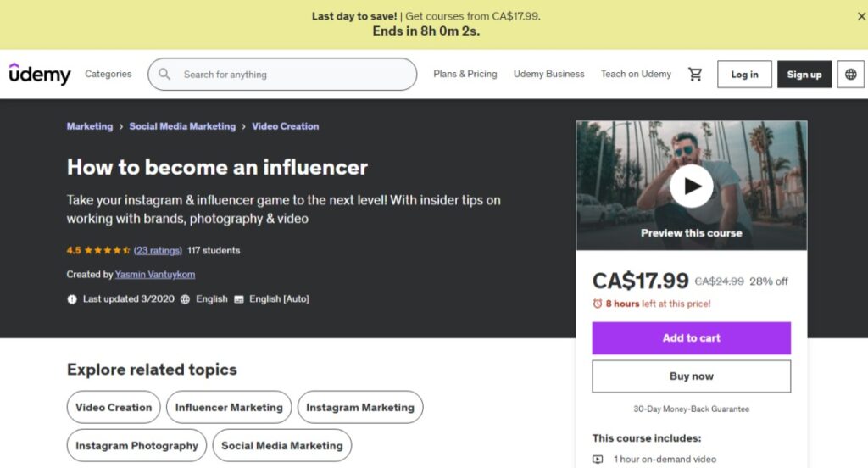The image size is (868, 468).
Task: Go to Social Media Marketing breadcrumb
Action: point(182,126)
